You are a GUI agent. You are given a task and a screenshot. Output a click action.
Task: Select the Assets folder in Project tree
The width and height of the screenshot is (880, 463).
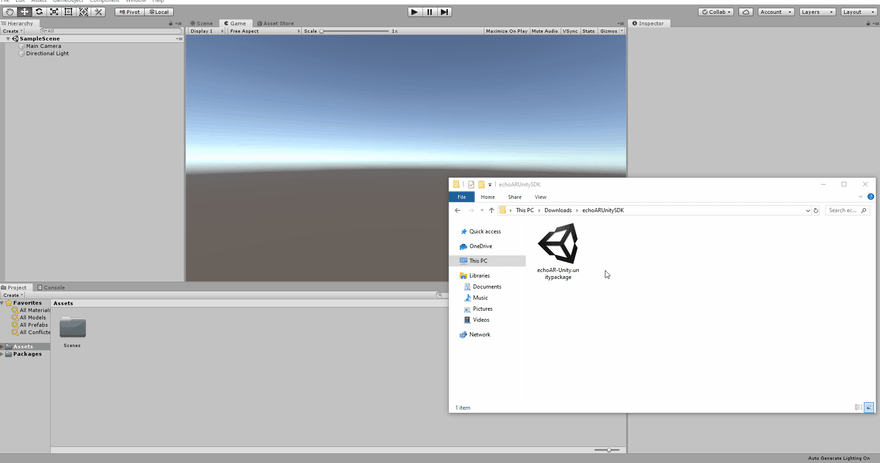point(25,346)
